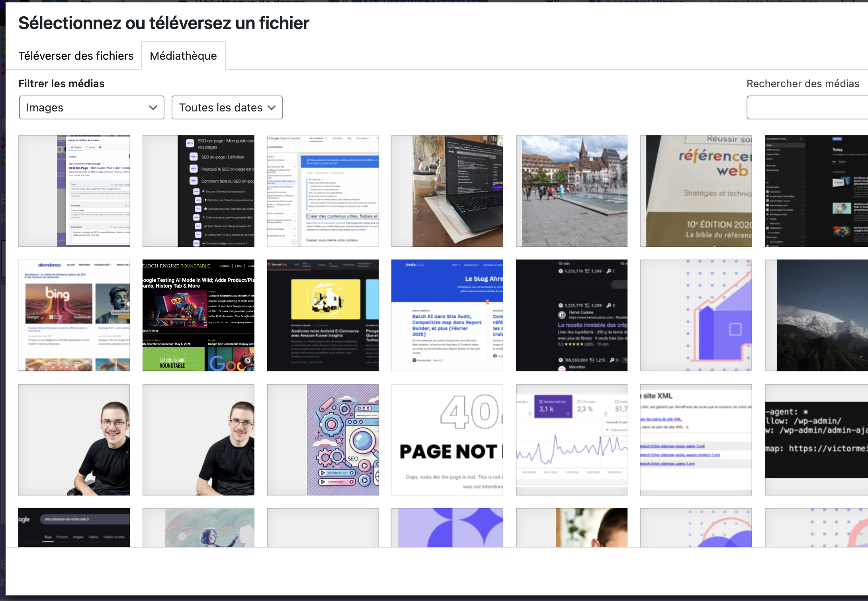Image resolution: width=868 pixels, height=601 pixels.
Task: Select the Google site: search bar screenshot
Action: (x=74, y=527)
